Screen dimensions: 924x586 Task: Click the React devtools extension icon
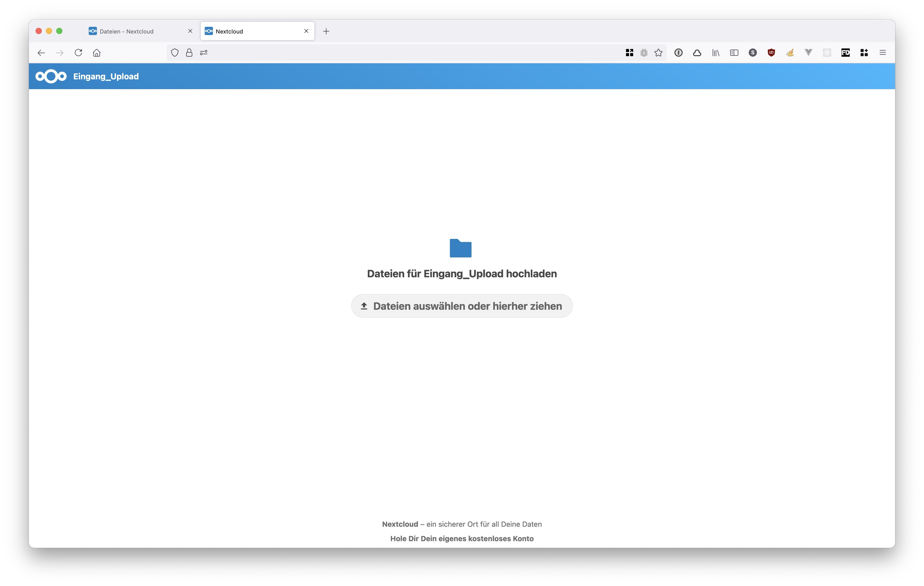point(827,53)
